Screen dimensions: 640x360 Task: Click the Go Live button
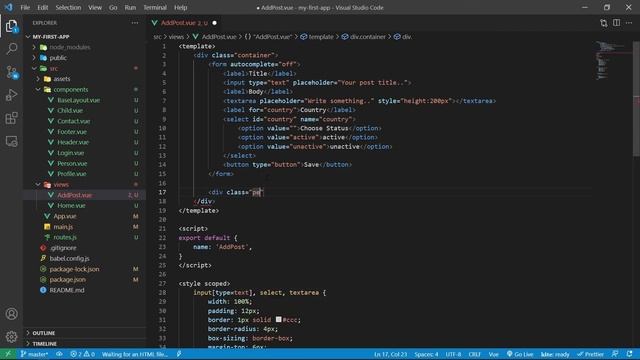pos(520,354)
